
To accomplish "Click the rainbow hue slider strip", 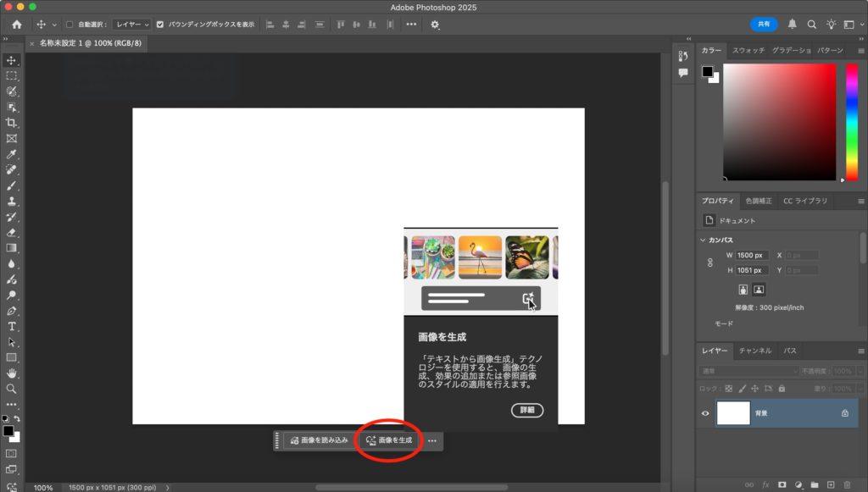I will pos(852,121).
